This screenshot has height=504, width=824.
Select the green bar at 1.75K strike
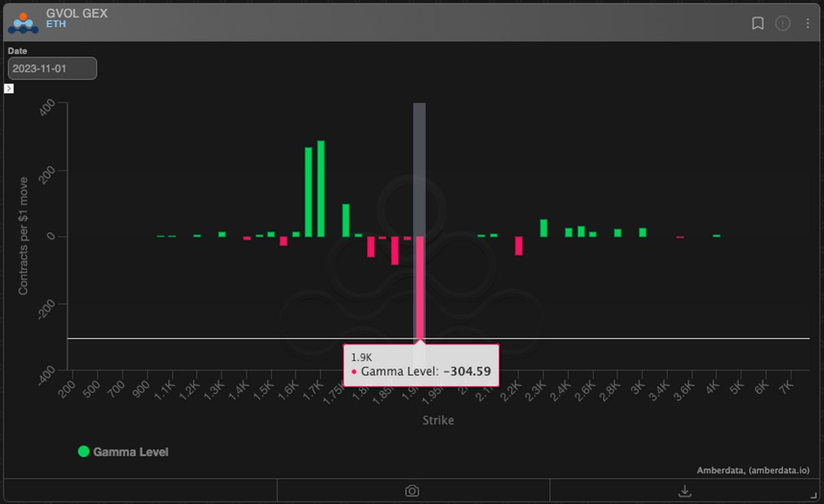coord(346,220)
